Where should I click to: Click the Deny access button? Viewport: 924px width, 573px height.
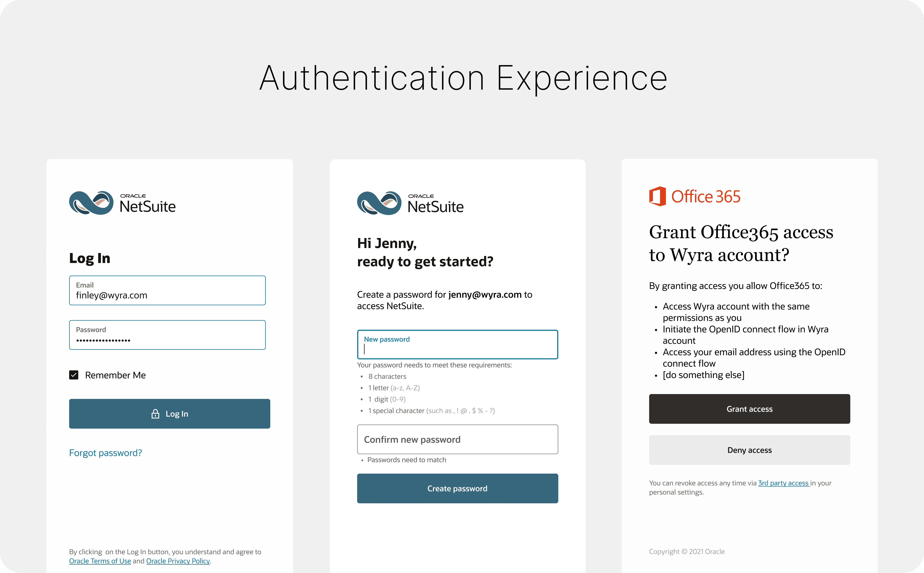point(749,450)
